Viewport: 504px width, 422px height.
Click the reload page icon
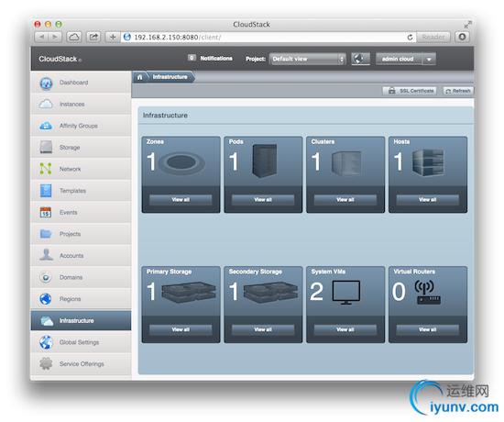410,38
